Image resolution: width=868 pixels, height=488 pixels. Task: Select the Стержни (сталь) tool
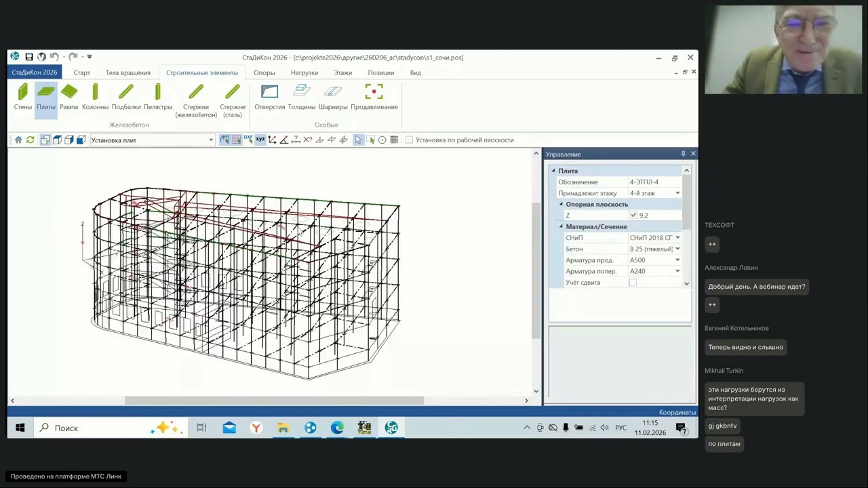[233, 101]
